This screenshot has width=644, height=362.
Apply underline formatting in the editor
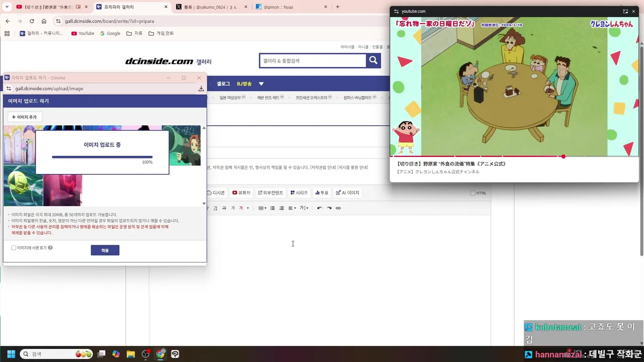[x=215, y=208]
